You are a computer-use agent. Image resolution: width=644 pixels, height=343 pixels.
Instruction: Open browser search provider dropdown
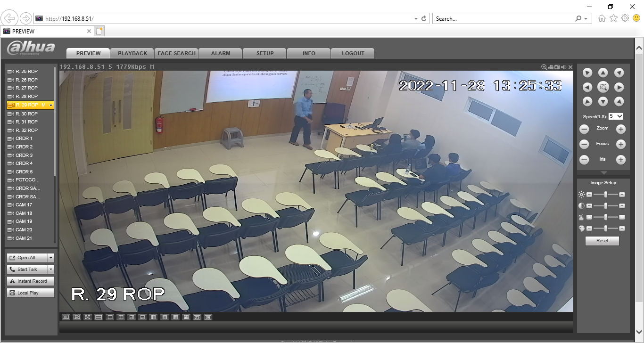pyautogui.click(x=586, y=19)
